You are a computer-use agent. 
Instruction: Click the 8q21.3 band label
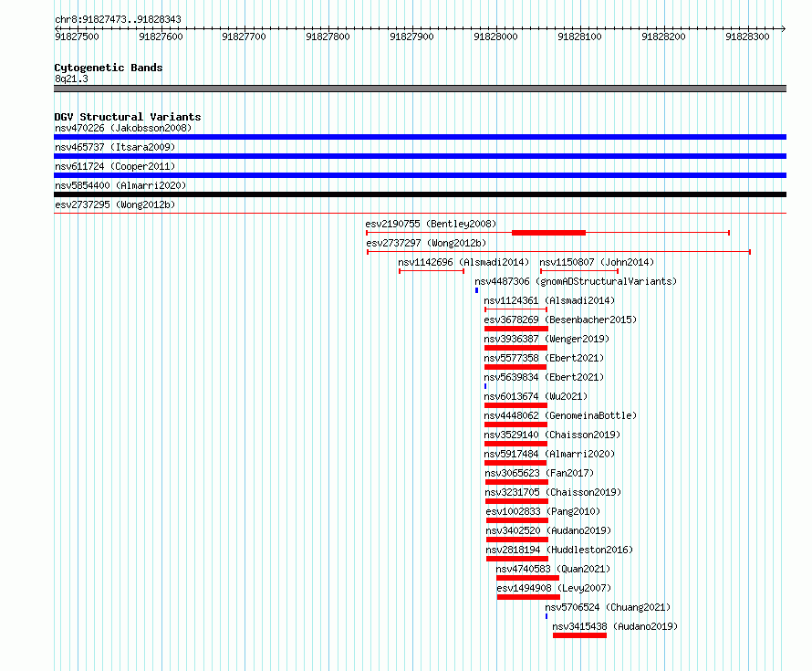pyautogui.click(x=71, y=79)
